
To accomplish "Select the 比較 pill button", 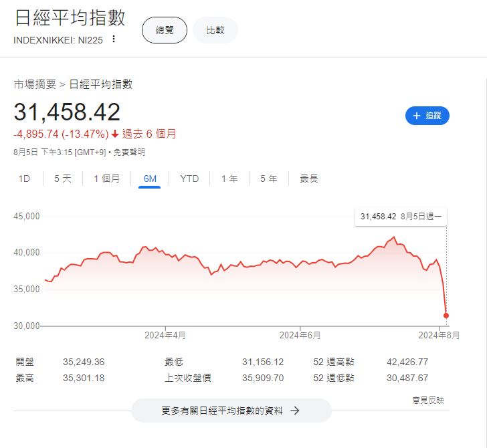I will 215,30.
